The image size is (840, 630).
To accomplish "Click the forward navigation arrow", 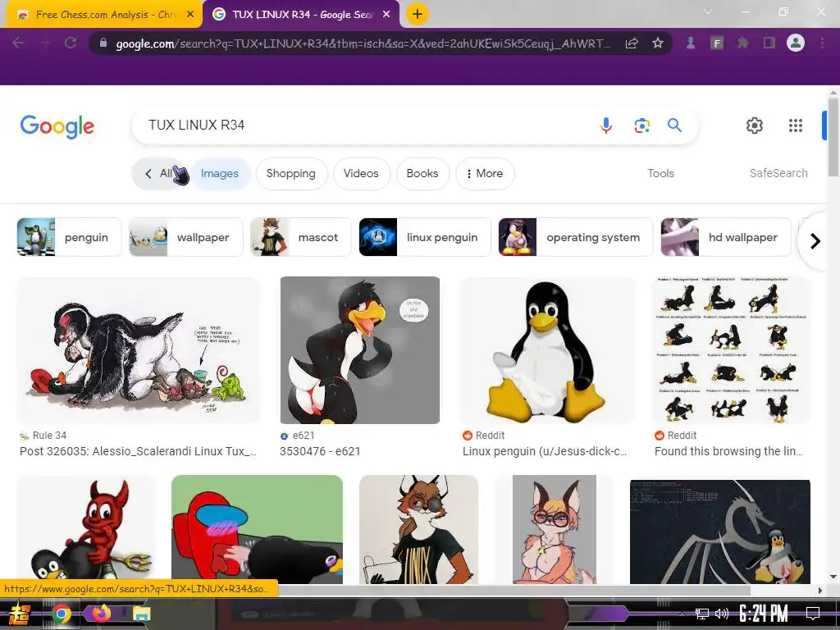I will pos(44,43).
